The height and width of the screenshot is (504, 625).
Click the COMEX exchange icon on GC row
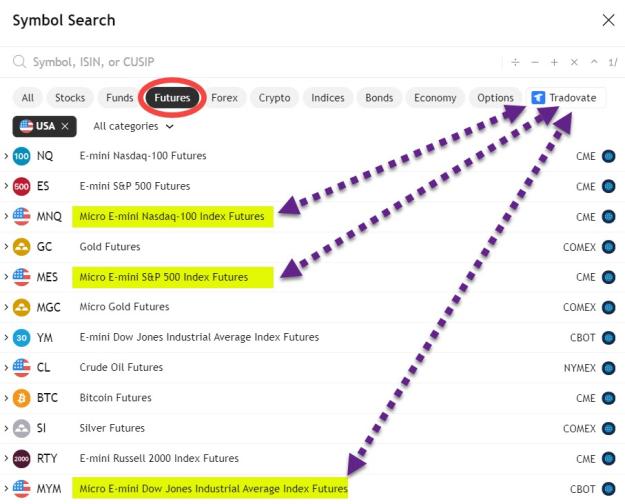[x=608, y=247]
